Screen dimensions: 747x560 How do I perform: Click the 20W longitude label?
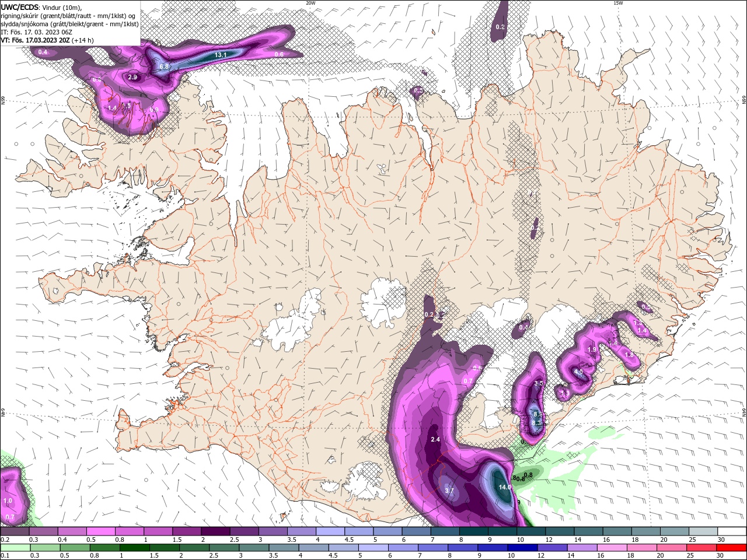[310, 3]
